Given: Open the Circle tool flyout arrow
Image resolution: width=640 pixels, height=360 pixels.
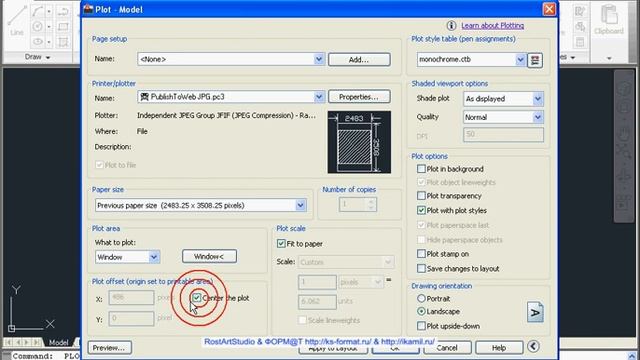Looking at the screenshot, I should pos(49,27).
